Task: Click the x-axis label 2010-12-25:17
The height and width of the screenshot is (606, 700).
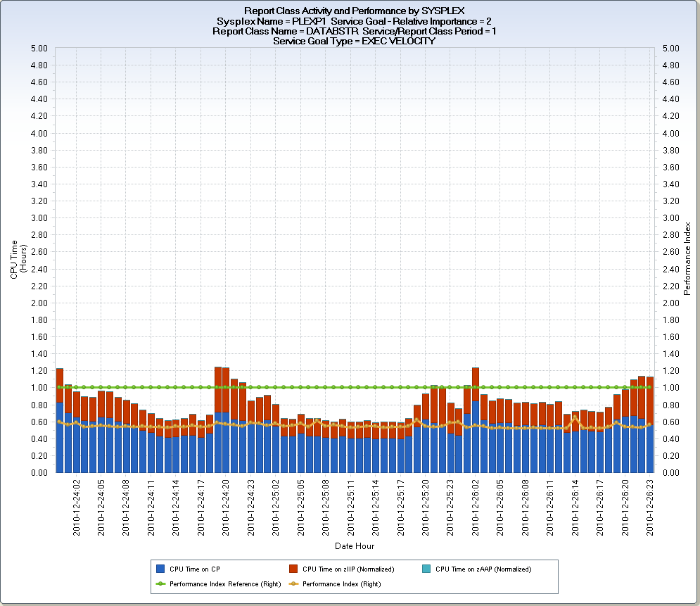Action: [x=400, y=508]
